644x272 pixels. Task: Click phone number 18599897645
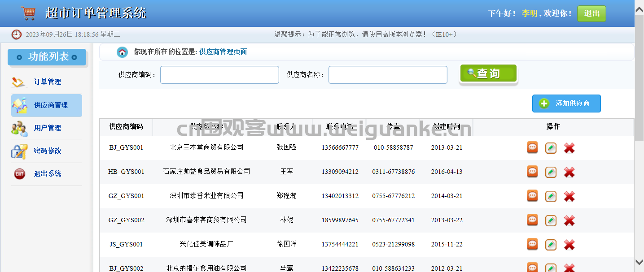coord(340,220)
